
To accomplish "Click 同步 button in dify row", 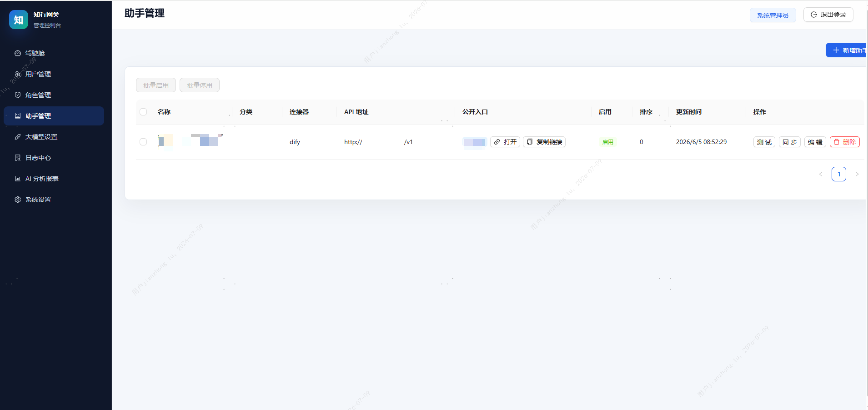I will pyautogui.click(x=790, y=142).
